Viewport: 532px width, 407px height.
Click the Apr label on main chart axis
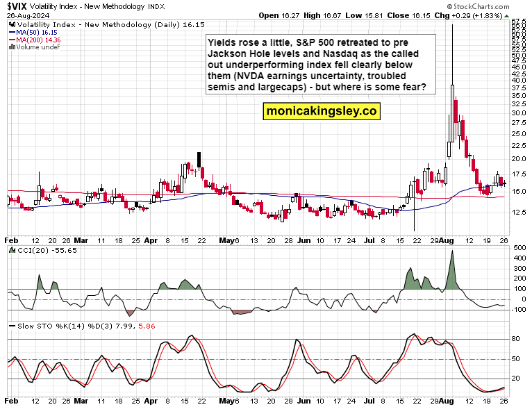point(151,239)
